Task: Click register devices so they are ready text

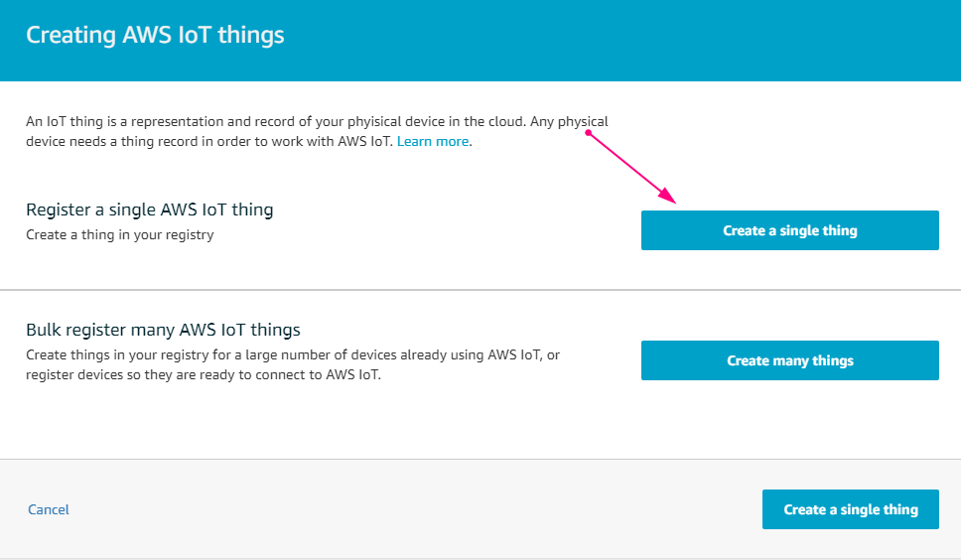Action: coord(204,374)
